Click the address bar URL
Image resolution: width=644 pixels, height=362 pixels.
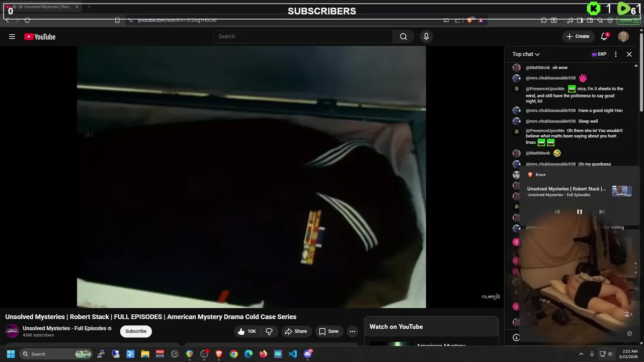click(177, 20)
